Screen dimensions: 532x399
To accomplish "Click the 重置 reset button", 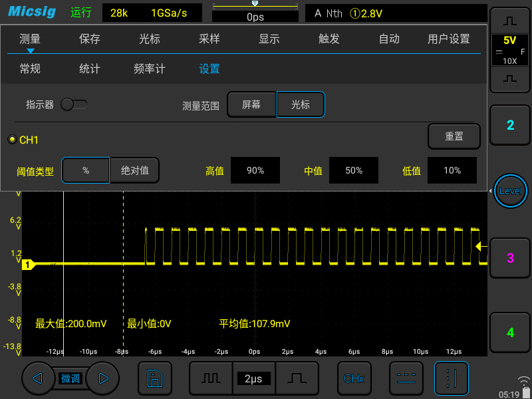I will point(454,136).
